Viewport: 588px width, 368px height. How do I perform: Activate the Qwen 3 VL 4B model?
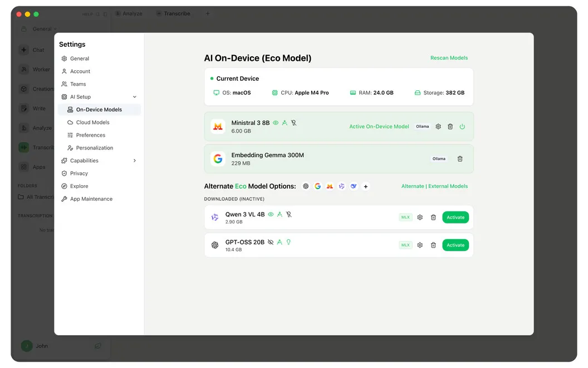455,217
